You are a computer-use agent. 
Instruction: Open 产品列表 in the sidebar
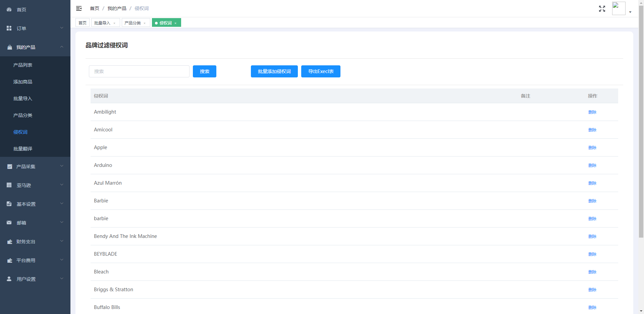tap(23, 65)
